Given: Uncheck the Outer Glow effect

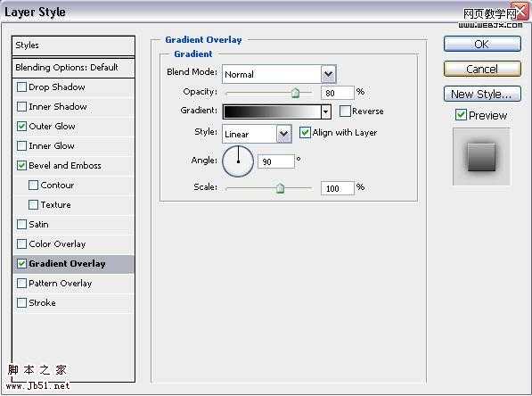Looking at the screenshot, I should pyautogui.click(x=21, y=127).
